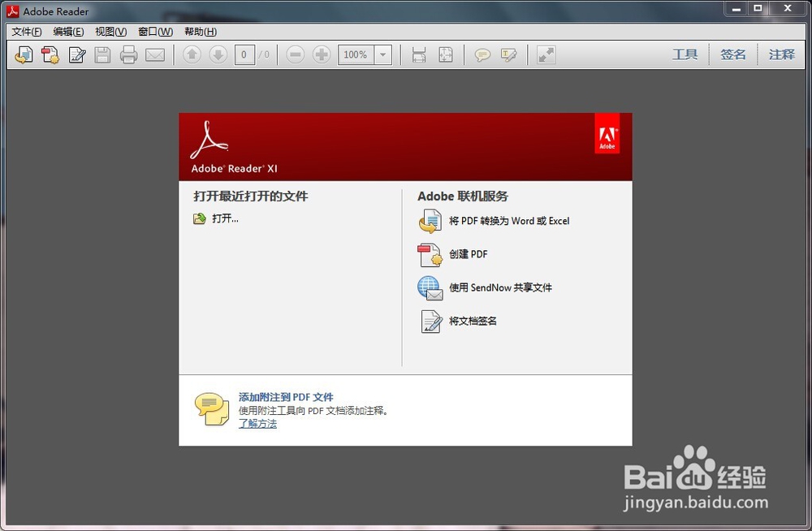Open the 工具 tools pane
Screen dimensions: 812x531
pyautogui.click(x=685, y=54)
